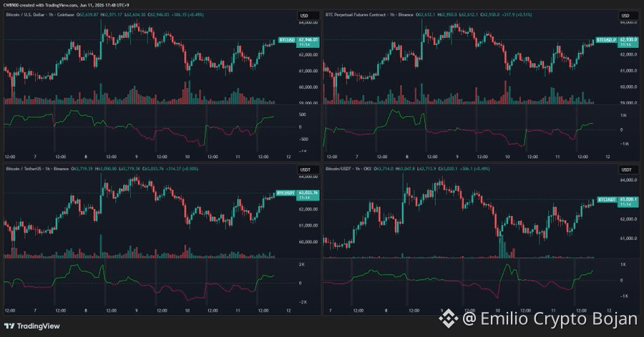Click the '−1K' indicator scale label on the OKX chart
644x337 pixels.
[x=623, y=296]
